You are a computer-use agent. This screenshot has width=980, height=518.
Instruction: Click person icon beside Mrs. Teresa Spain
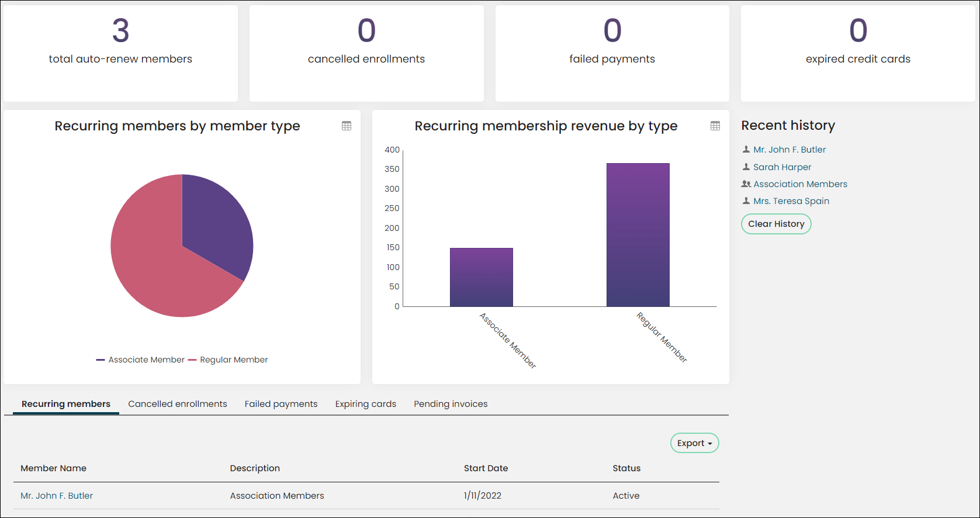[746, 201]
